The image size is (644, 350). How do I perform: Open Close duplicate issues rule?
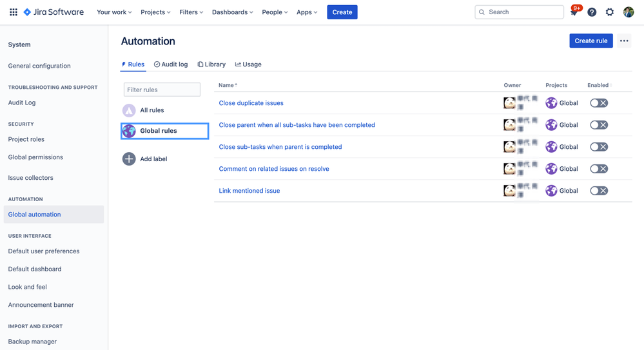coord(251,102)
